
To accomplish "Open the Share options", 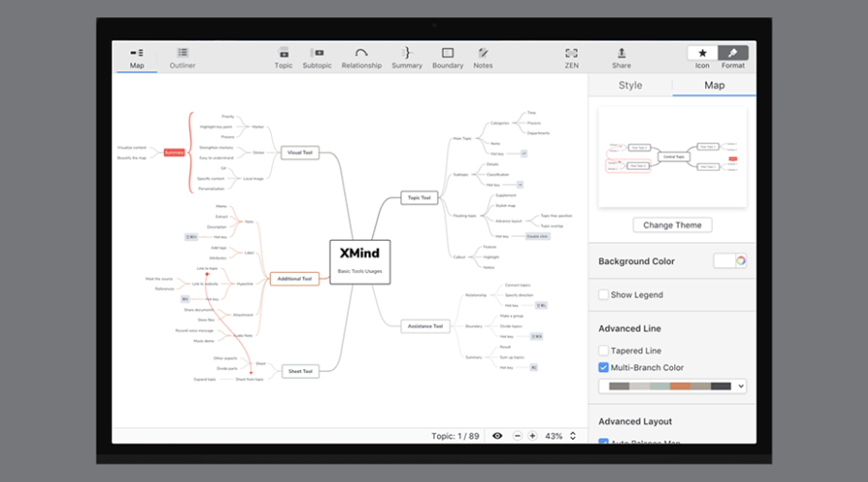I will pyautogui.click(x=621, y=58).
